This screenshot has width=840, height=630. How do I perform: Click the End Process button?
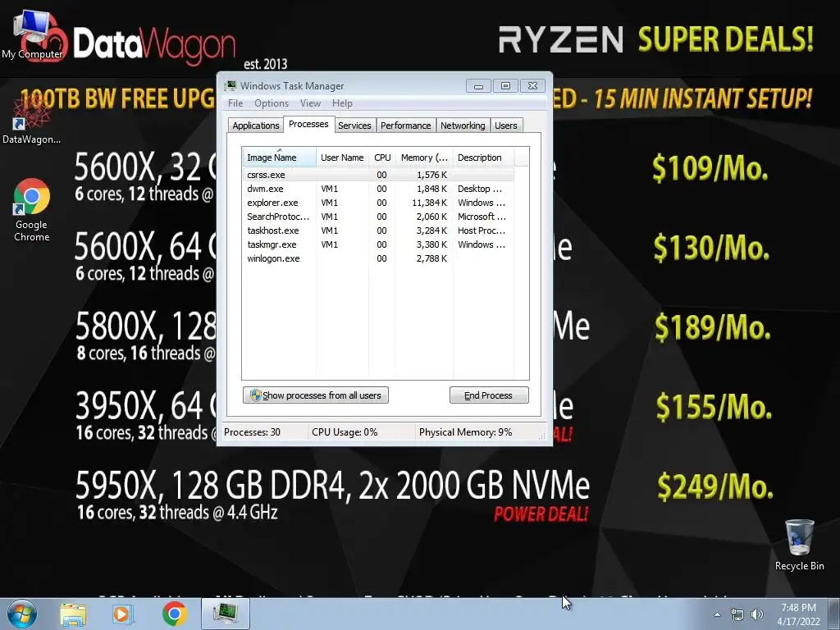[489, 395]
